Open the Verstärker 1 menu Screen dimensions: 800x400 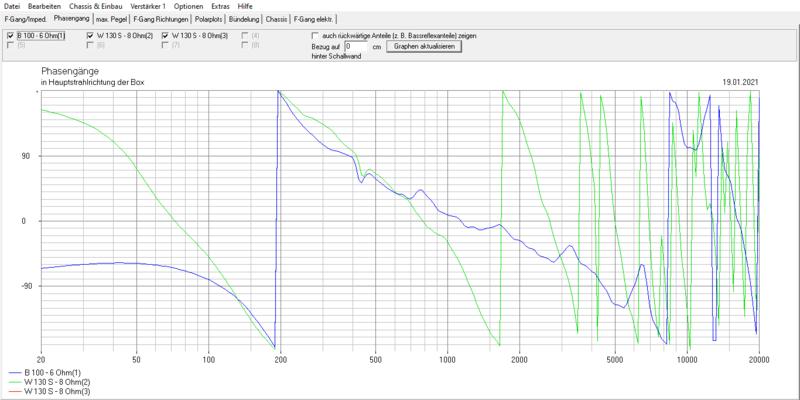coord(148,6)
